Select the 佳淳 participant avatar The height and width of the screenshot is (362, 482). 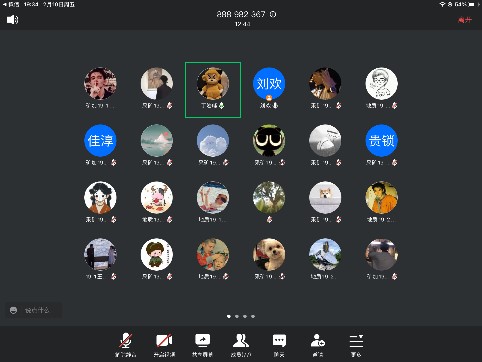(x=100, y=140)
